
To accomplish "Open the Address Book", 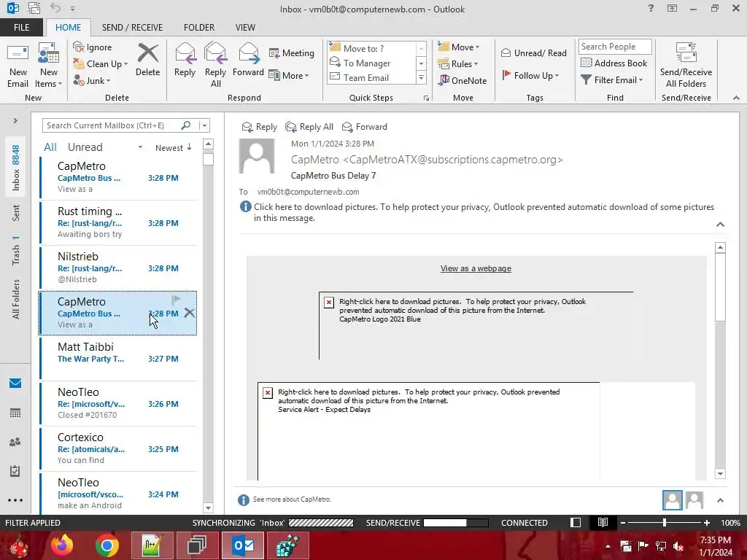I will click(x=614, y=63).
